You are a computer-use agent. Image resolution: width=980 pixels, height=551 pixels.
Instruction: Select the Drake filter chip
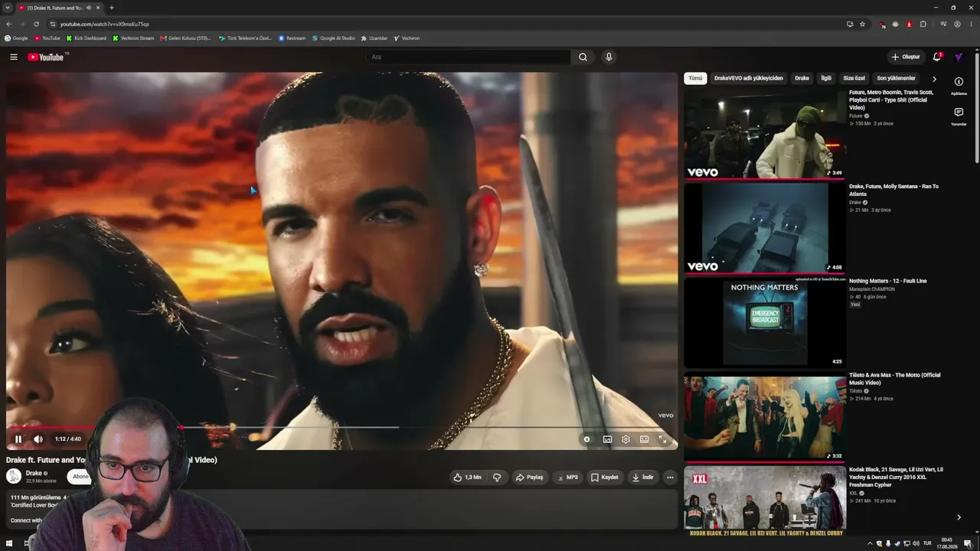click(802, 78)
